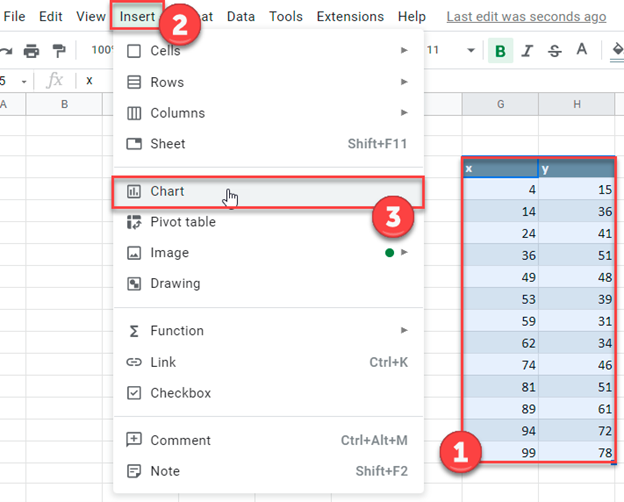
Task: Expand the Function submenu arrow
Action: tap(404, 330)
